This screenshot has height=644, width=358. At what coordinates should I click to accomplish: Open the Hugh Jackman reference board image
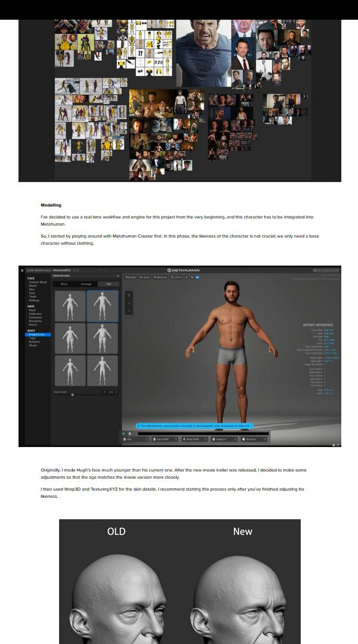(x=180, y=101)
